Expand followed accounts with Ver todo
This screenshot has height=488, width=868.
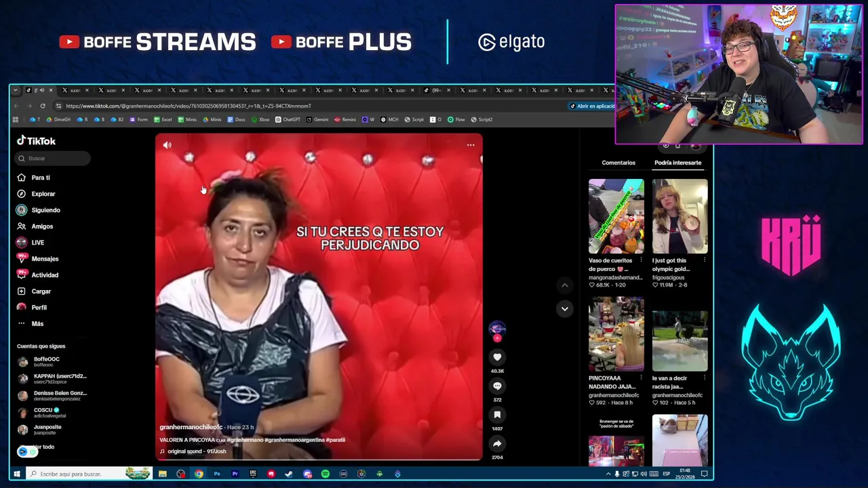pyautogui.click(x=44, y=447)
